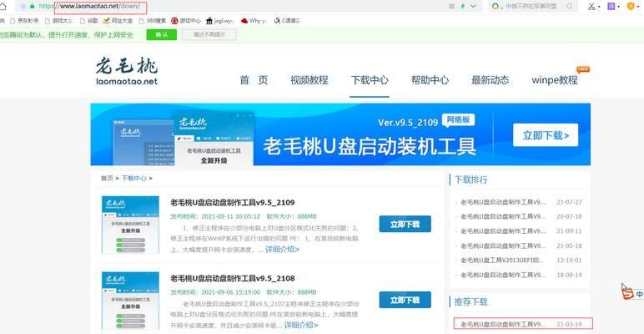The image size is (644, 334).
Task: Open the 老毛桃U盘启动盘制作工具v9.5_2109 title
Action: point(233,202)
